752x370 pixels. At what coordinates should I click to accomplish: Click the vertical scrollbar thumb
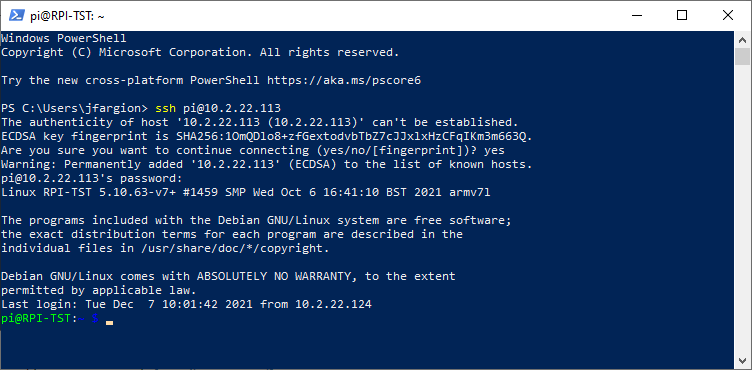(x=742, y=56)
